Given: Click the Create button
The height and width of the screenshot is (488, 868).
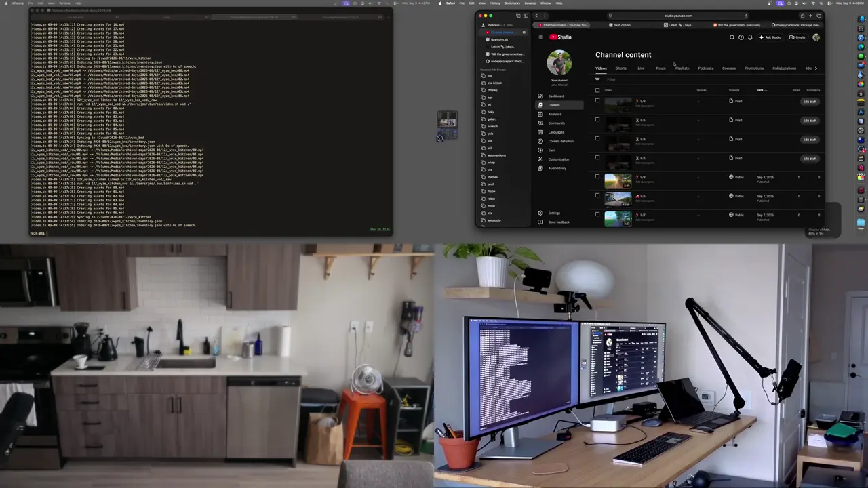Looking at the screenshot, I should click(x=797, y=37).
